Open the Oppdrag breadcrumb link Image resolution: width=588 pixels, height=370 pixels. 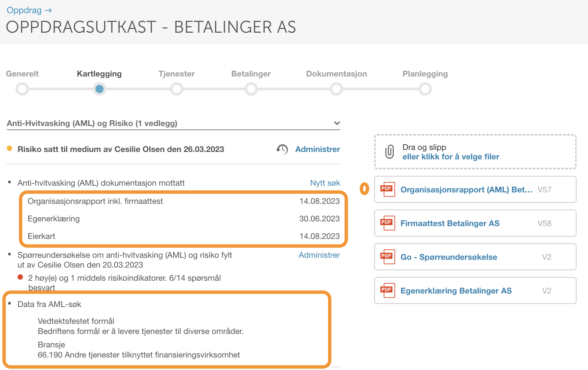(x=29, y=10)
